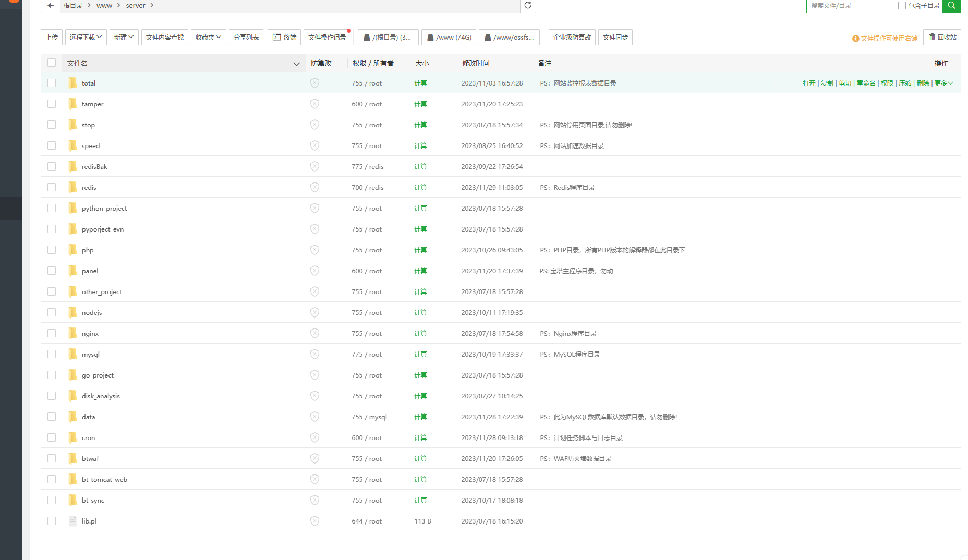This screenshot has height=560, width=968.
Task: Open the remote download (远程下载) dropdown
Action: pos(86,37)
